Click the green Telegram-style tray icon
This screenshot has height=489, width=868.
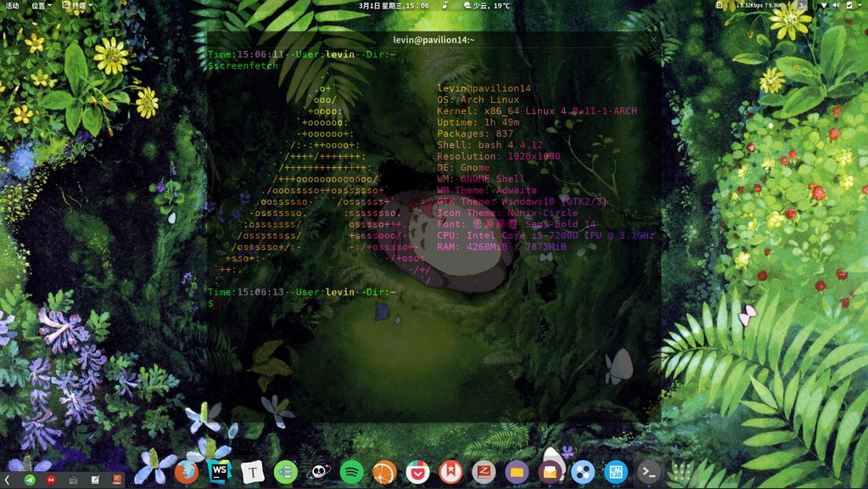click(30, 480)
